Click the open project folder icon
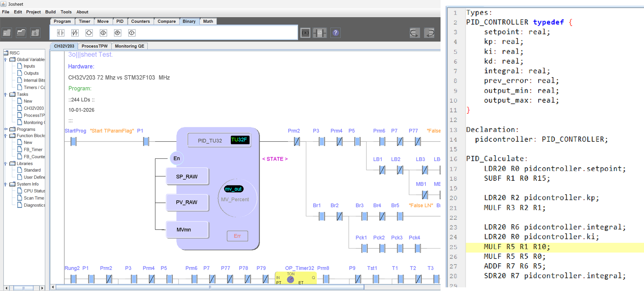 tap(21, 32)
